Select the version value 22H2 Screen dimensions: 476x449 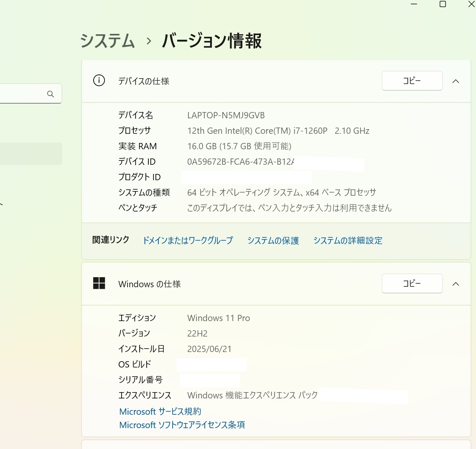point(197,334)
